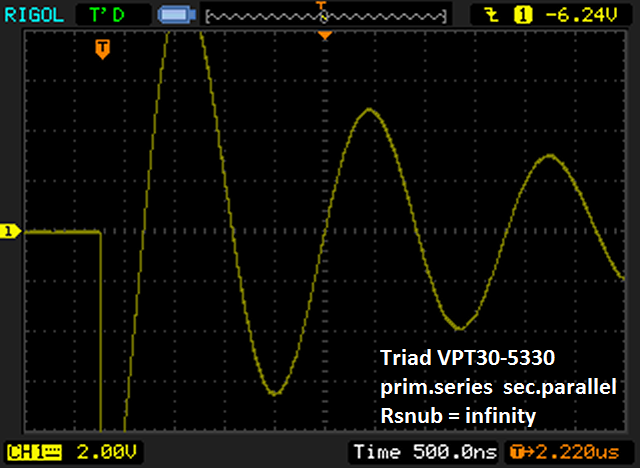
Task: Click the blue battery icon
Action: pyautogui.click(x=177, y=15)
